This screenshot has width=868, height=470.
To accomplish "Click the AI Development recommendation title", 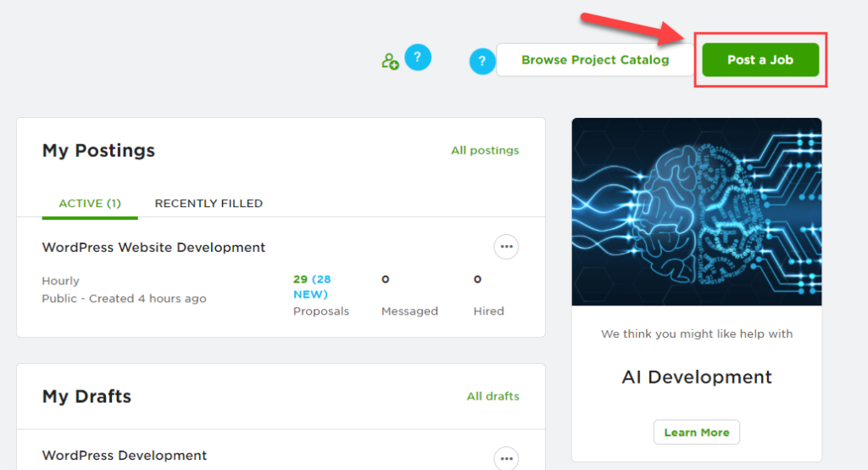I will coord(697,378).
